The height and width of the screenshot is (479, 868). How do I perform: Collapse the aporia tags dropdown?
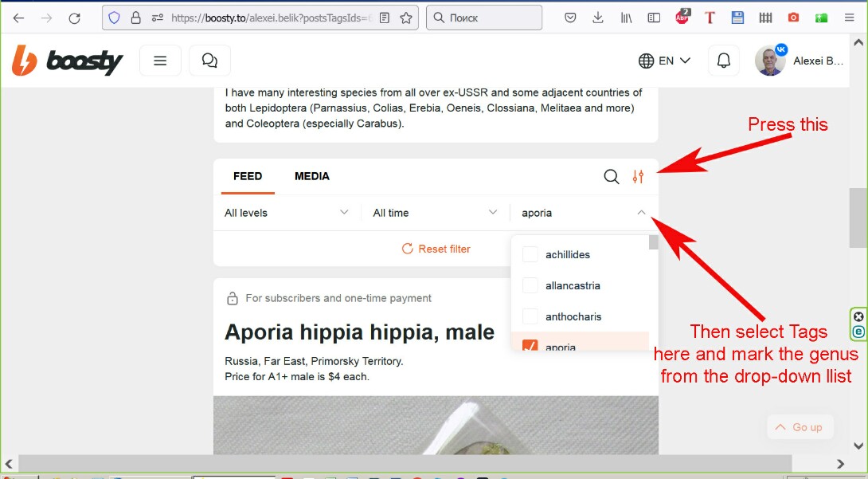[584, 213]
